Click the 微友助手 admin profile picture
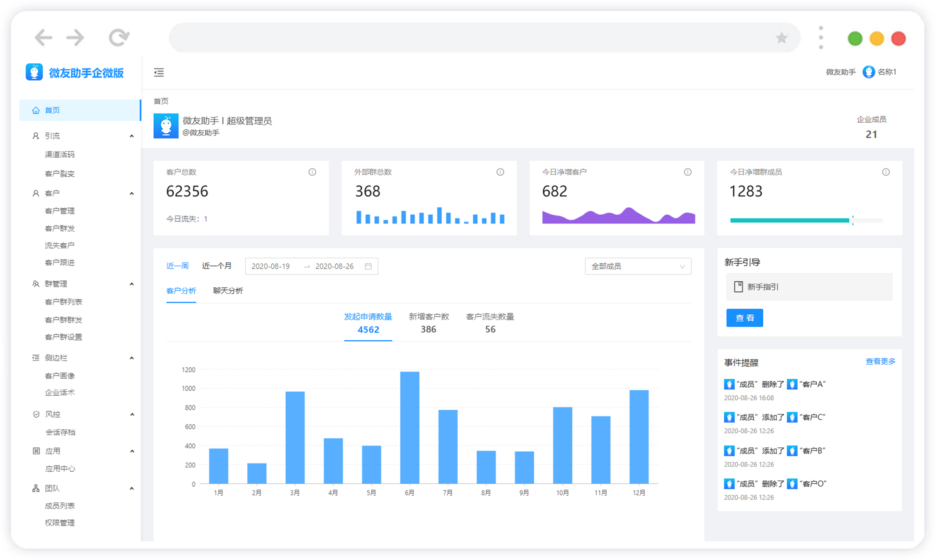The height and width of the screenshot is (560, 936). 166,126
